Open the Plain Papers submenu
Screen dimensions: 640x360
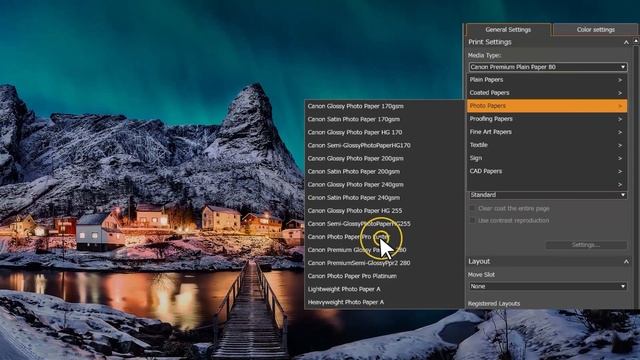[547, 80]
